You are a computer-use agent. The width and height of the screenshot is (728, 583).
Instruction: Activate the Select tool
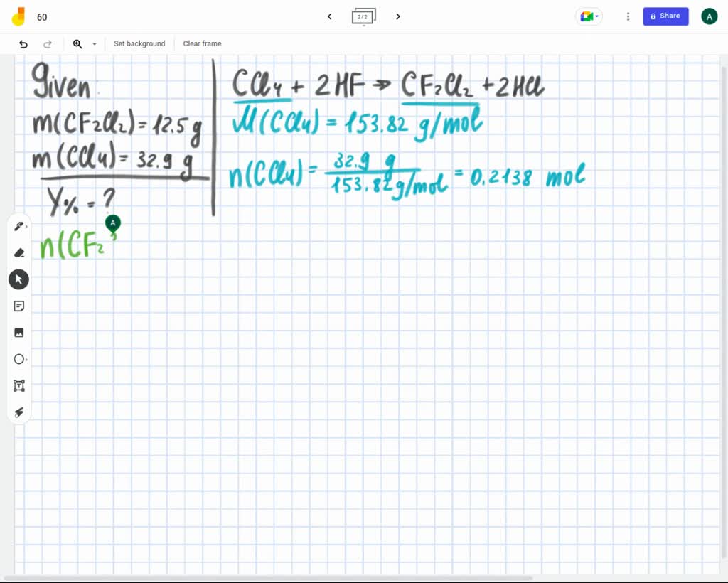[x=18, y=279]
